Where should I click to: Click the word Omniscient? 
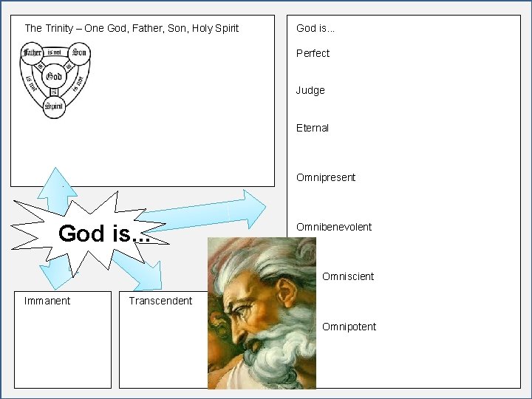(x=348, y=276)
